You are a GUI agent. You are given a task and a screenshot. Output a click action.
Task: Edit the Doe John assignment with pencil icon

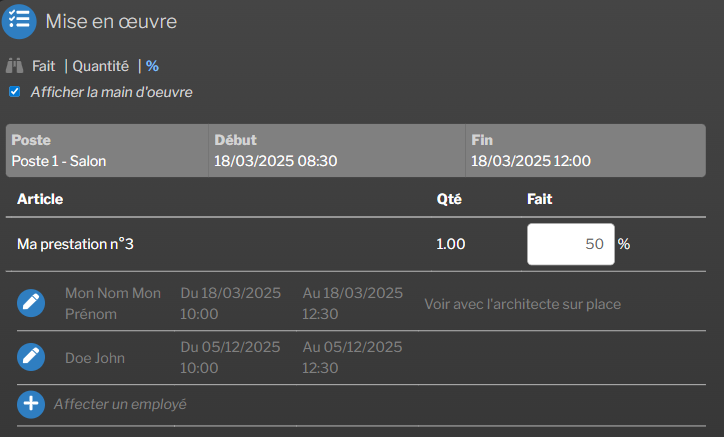pos(32,357)
